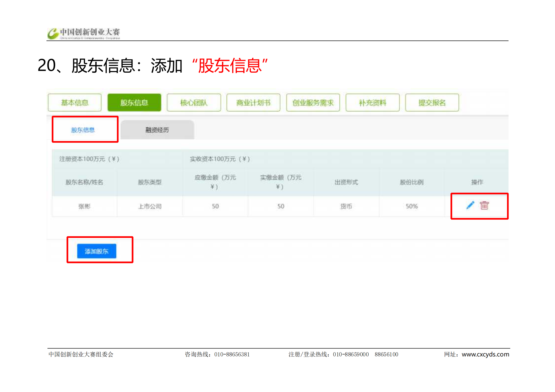555x392 pixels.
Task: Click the blue pencil edit icon
Action: click(x=470, y=205)
